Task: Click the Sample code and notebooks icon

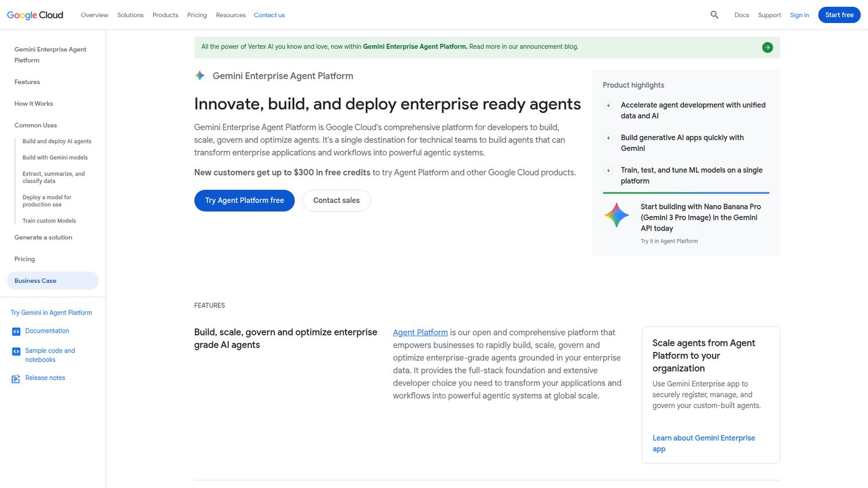Action: click(x=16, y=352)
